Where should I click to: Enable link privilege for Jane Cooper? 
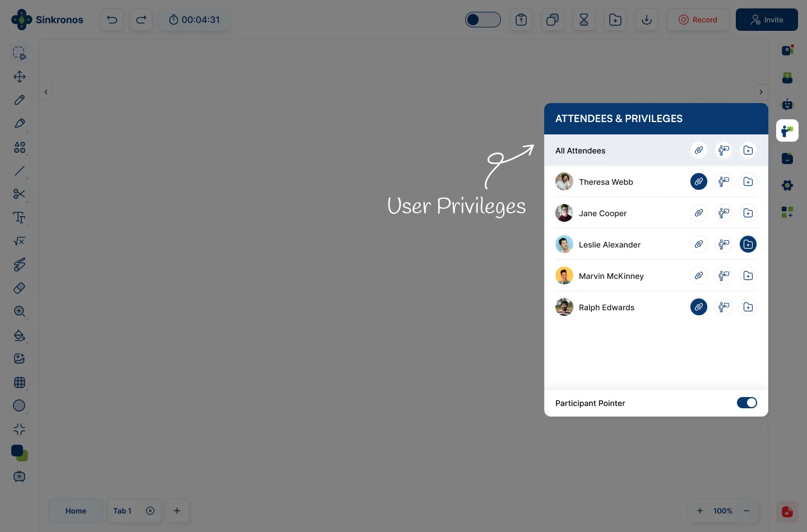[699, 213]
